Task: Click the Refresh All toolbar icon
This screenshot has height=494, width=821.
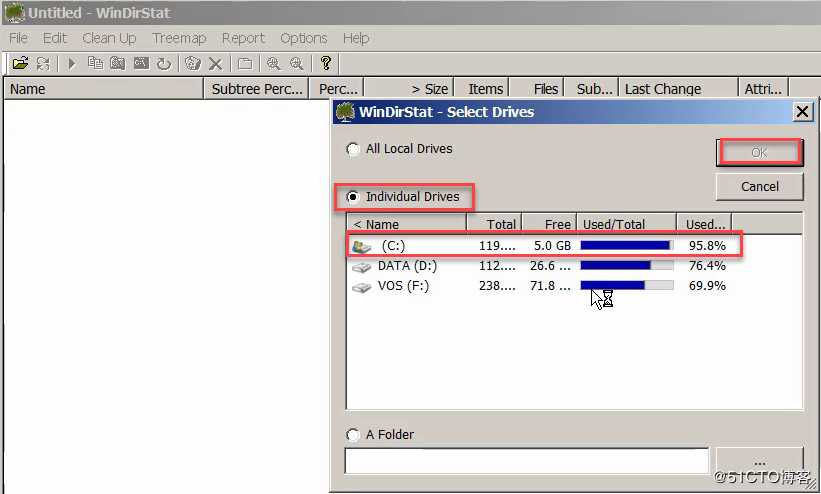Action: 43,64
